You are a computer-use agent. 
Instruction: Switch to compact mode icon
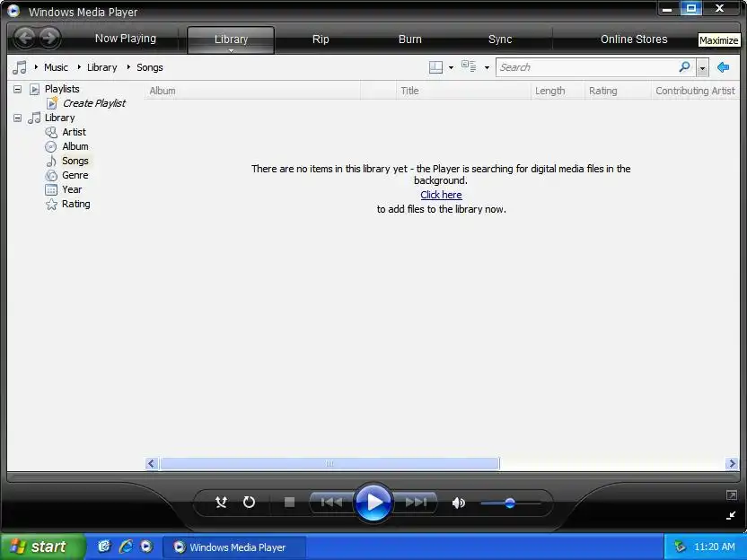coord(731,515)
